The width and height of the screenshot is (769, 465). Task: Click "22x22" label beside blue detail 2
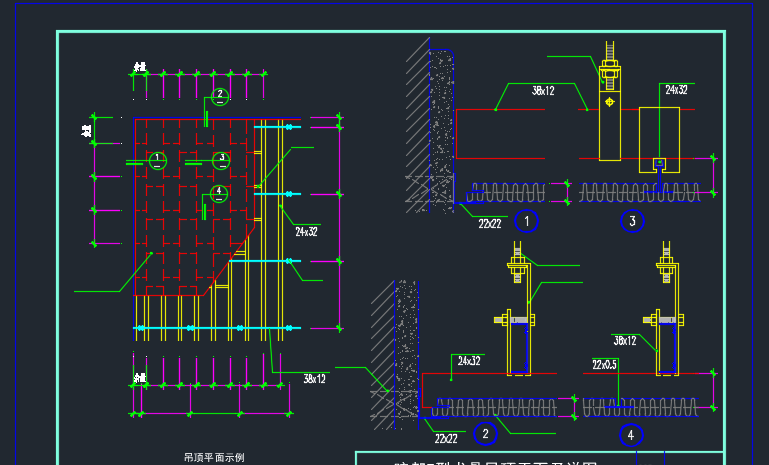click(x=446, y=439)
